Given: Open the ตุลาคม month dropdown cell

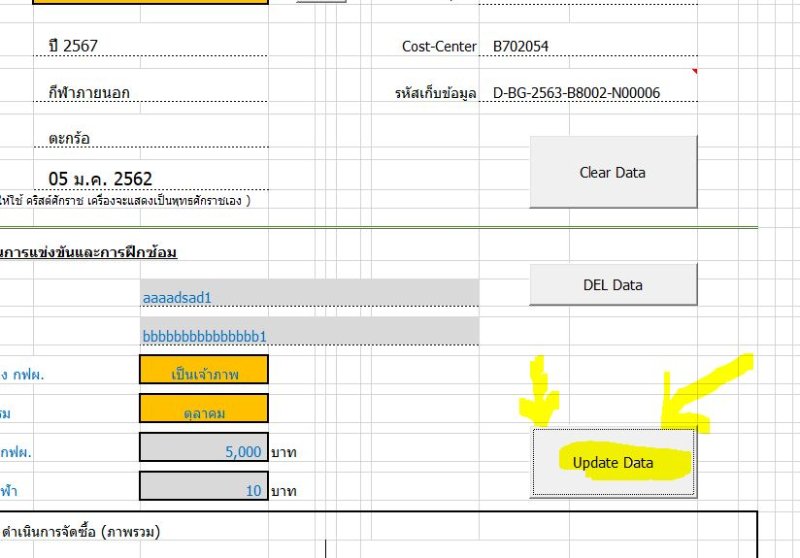Looking at the screenshot, I should pos(204,409).
